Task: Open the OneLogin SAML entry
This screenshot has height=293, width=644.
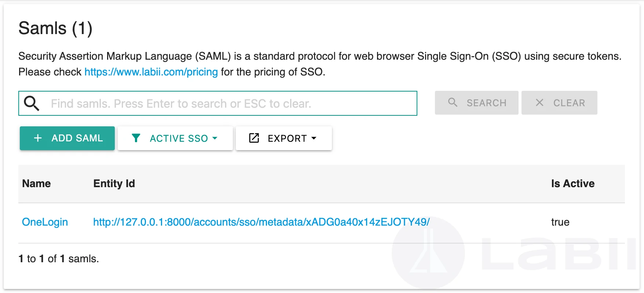Action: coord(45,222)
